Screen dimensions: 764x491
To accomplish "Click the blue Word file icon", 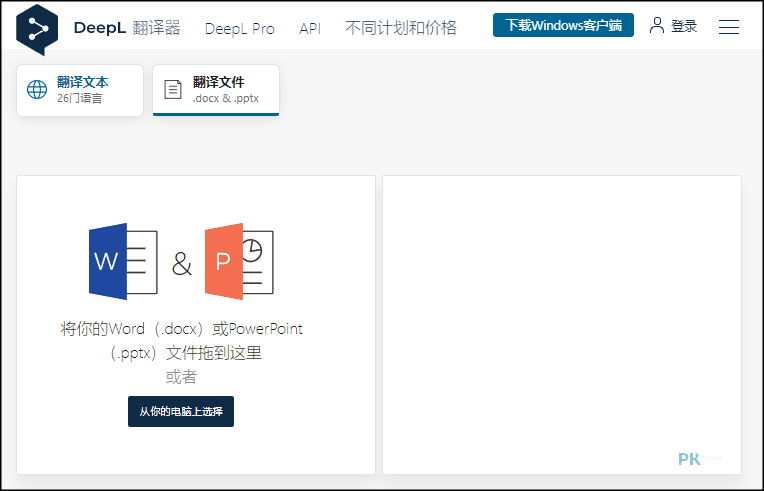I will [x=123, y=262].
